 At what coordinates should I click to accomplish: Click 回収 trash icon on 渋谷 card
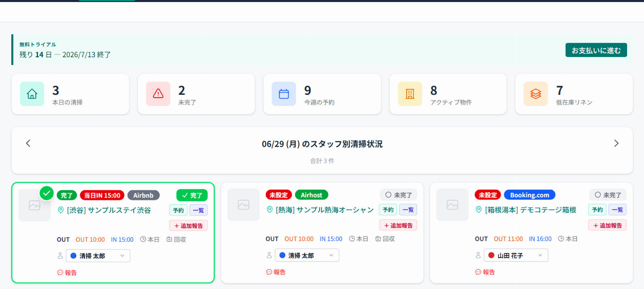tap(169, 239)
